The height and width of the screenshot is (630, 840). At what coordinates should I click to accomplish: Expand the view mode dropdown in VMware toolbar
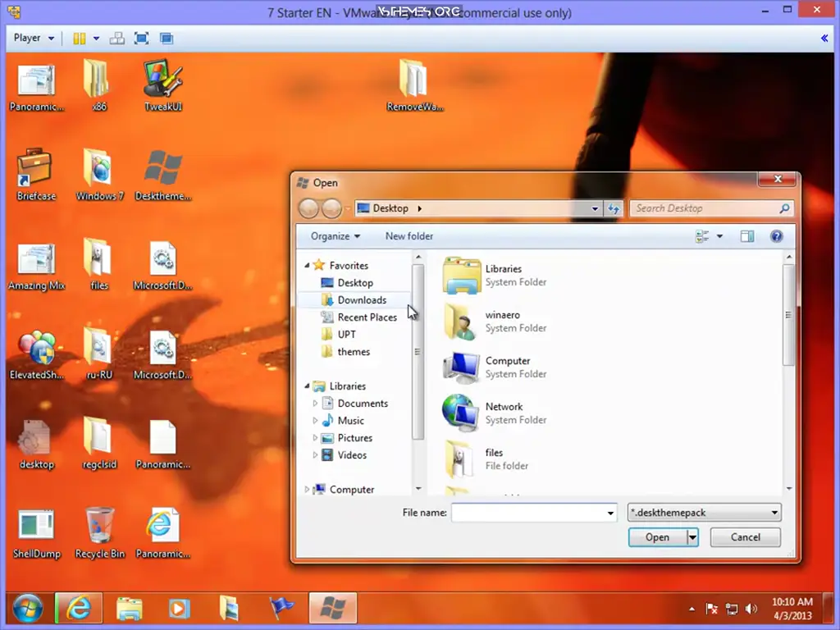coord(94,38)
